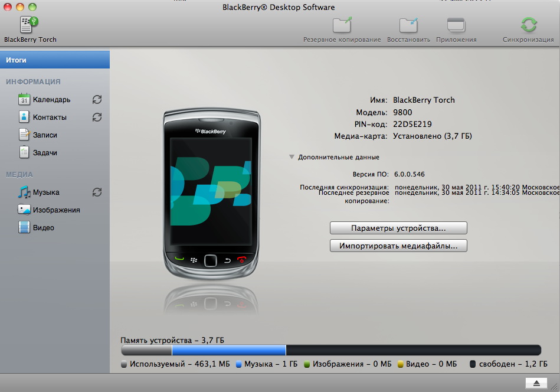
Task: Close the window with the red button
Action: click(x=8, y=7)
